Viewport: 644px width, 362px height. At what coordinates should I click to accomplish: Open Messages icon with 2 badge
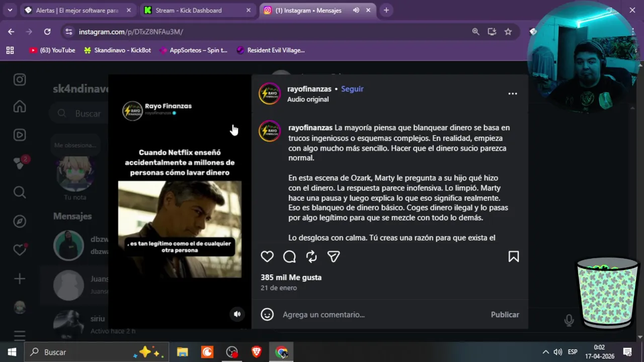click(21, 162)
